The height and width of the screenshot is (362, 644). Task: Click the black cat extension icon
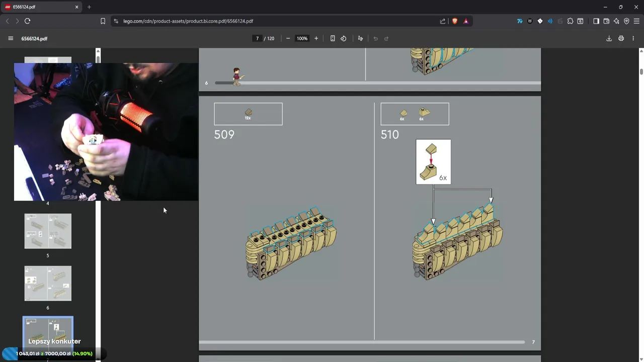pos(530,21)
